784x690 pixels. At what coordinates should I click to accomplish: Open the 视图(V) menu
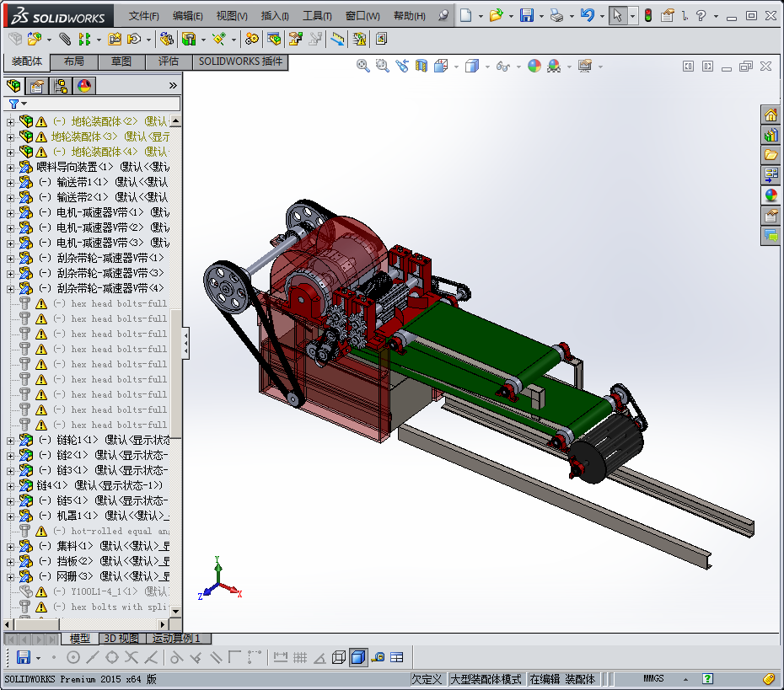232,16
